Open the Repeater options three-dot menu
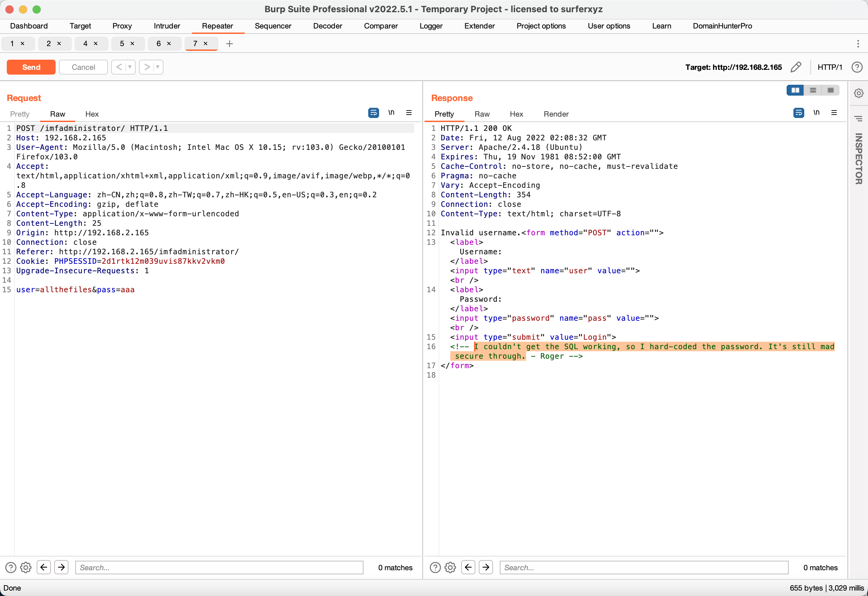The height and width of the screenshot is (596, 868). (x=858, y=44)
